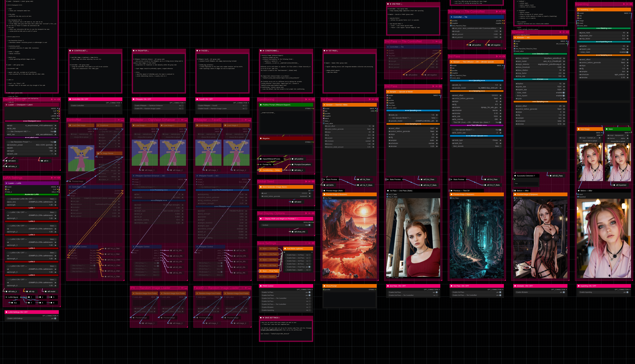Open sampler dropdown in 1st Pass sampler

click(350, 138)
